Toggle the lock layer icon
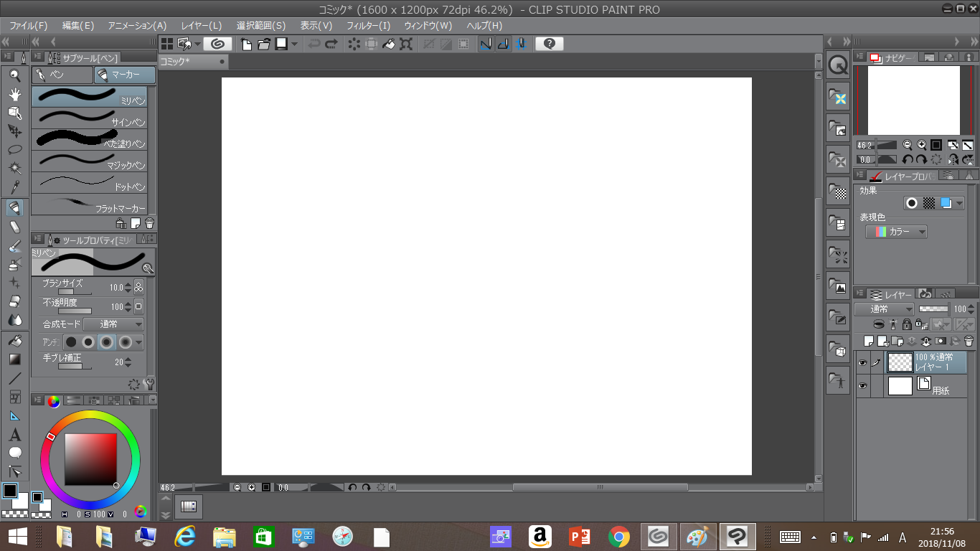 click(906, 324)
